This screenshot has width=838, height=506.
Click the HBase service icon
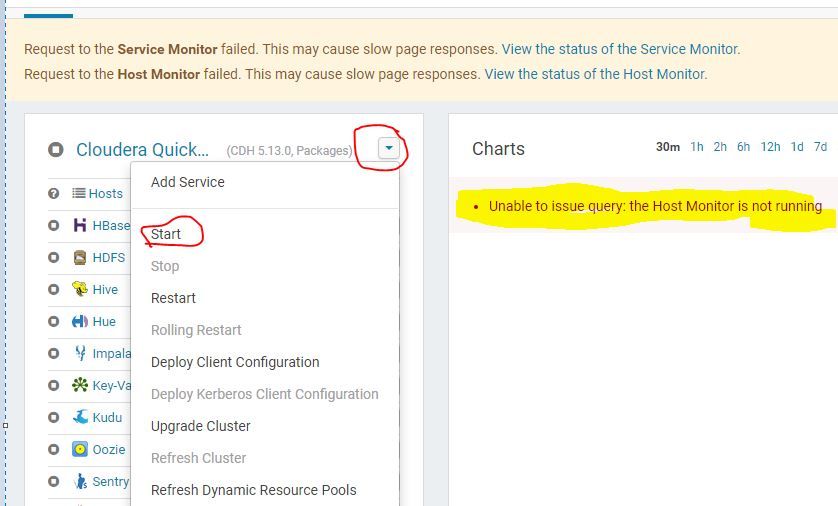click(80, 225)
